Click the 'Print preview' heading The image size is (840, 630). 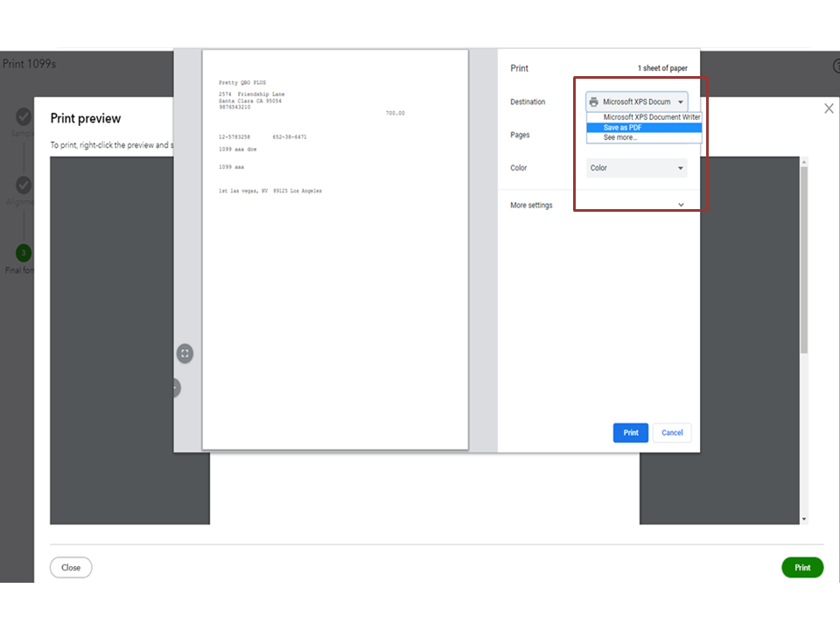[86, 118]
